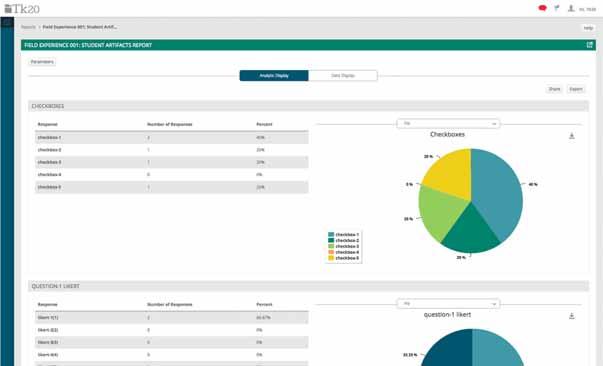Image resolution: width=603 pixels, height=366 pixels.
Task: Click the checkbox-2 legend color swatch
Action: pos(331,240)
